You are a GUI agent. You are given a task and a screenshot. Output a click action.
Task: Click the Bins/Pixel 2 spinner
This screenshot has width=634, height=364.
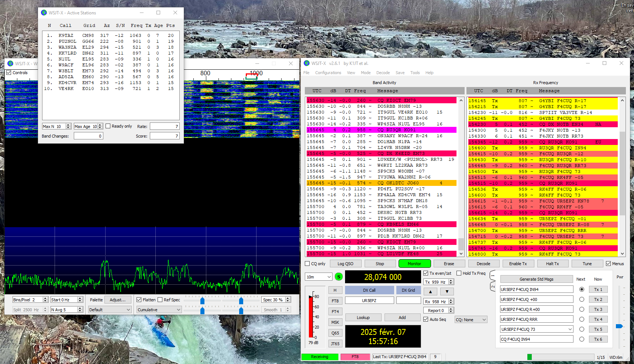pos(30,300)
